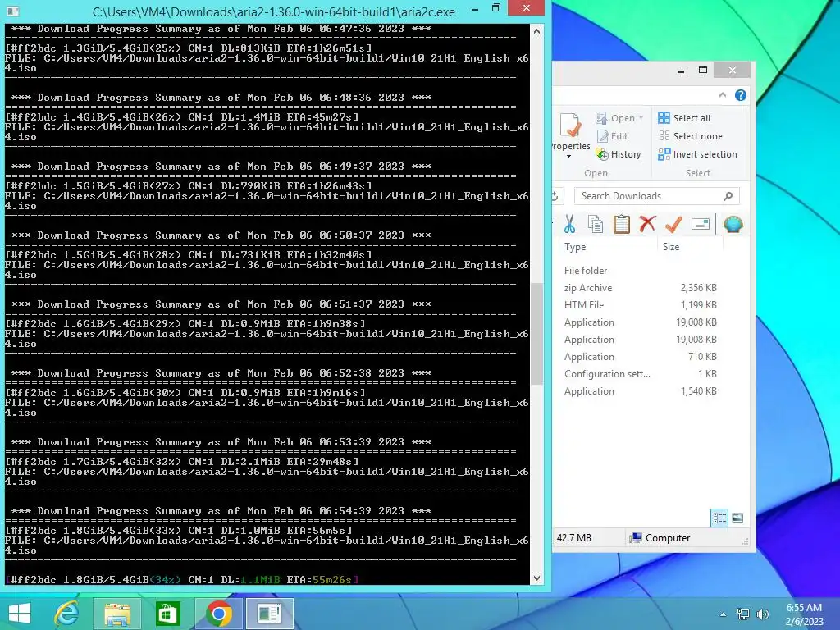Expand the Properties dropdown arrow

click(569, 157)
